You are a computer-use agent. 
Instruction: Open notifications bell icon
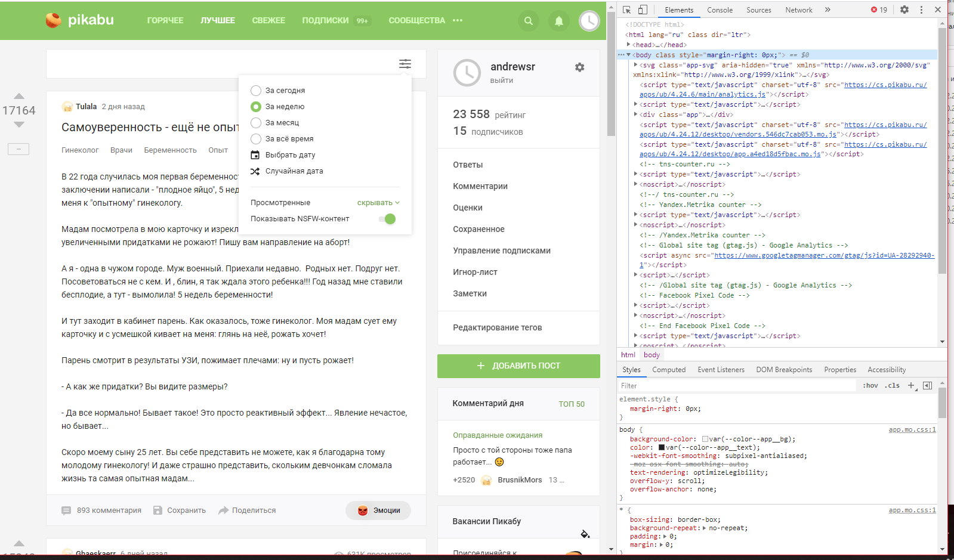coord(558,21)
